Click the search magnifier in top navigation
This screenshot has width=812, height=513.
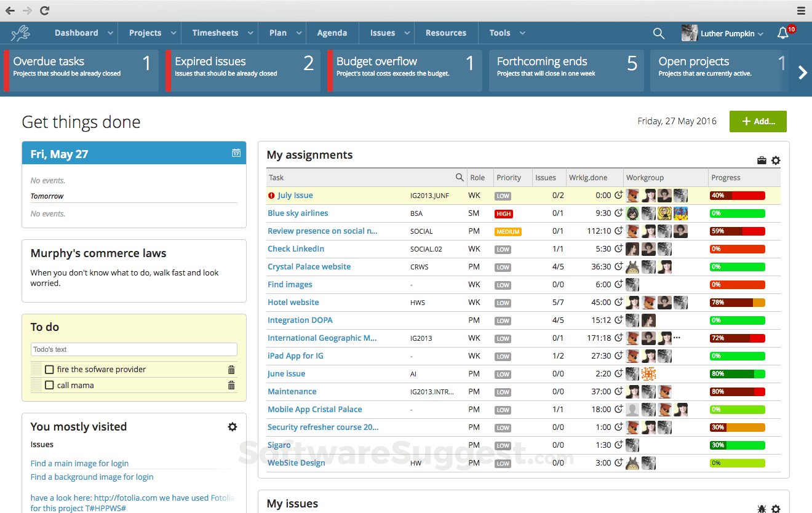(658, 34)
